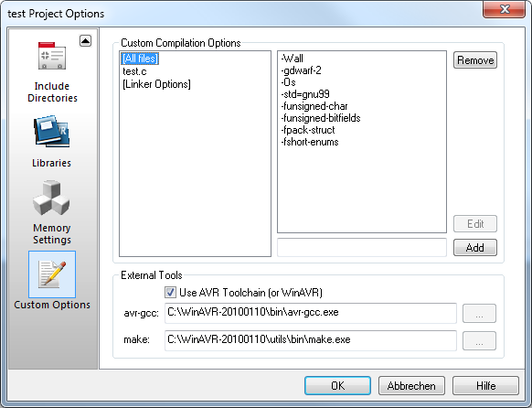
Task: Open the Memory Settings cubes icon
Action: tap(51, 198)
